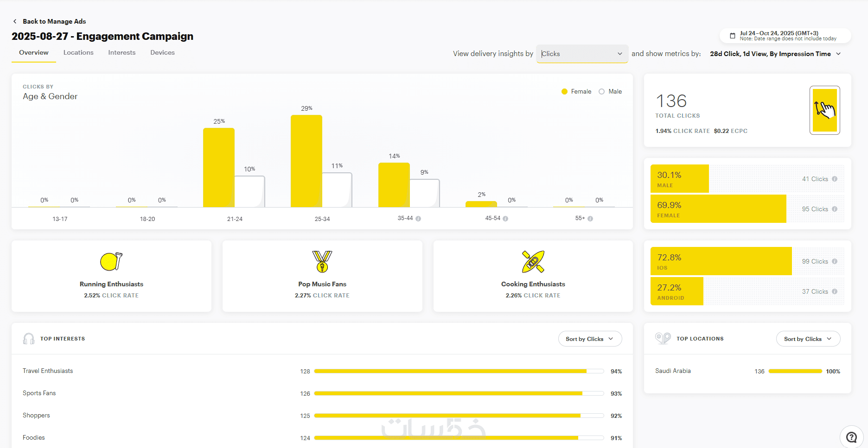This screenshot has width=868, height=448.
Task: Click the Travel Enthusiasts progress bar
Action: click(459, 371)
